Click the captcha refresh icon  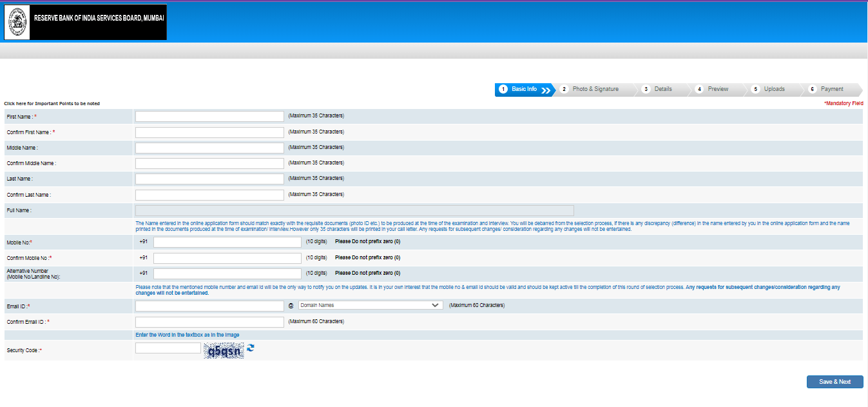(251, 348)
